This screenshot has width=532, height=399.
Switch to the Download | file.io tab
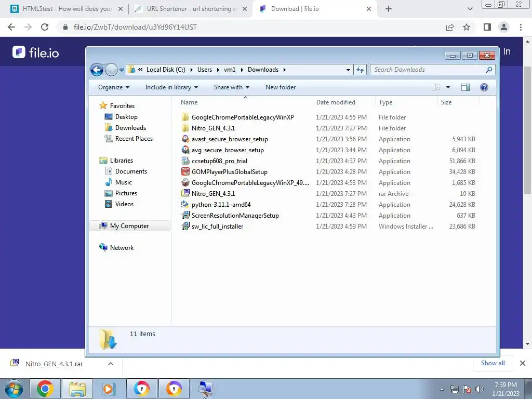314,9
